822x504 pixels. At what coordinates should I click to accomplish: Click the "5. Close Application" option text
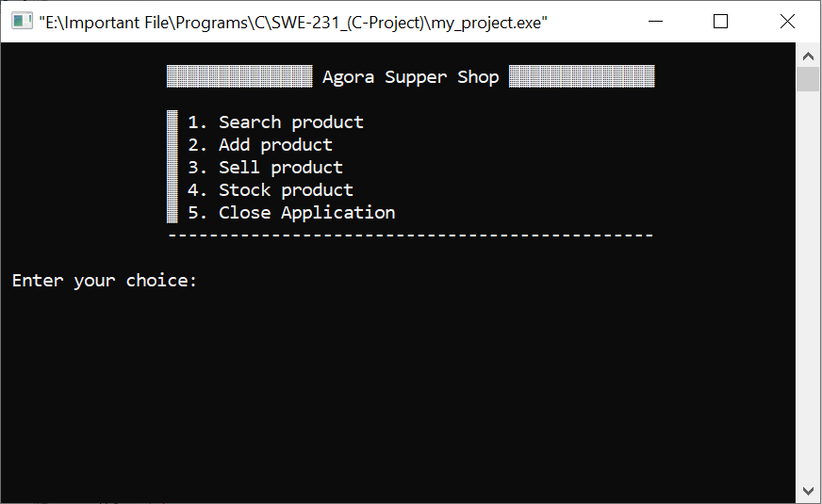pos(291,213)
